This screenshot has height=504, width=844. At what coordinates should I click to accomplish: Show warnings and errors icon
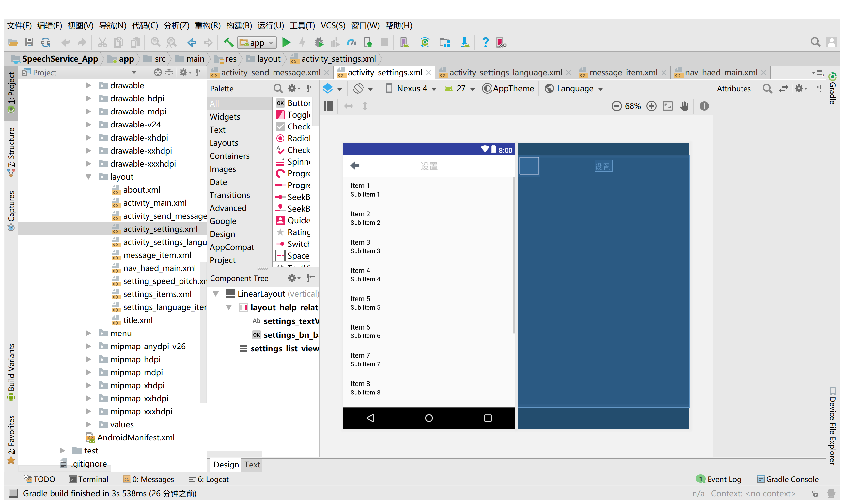click(x=704, y=106)
